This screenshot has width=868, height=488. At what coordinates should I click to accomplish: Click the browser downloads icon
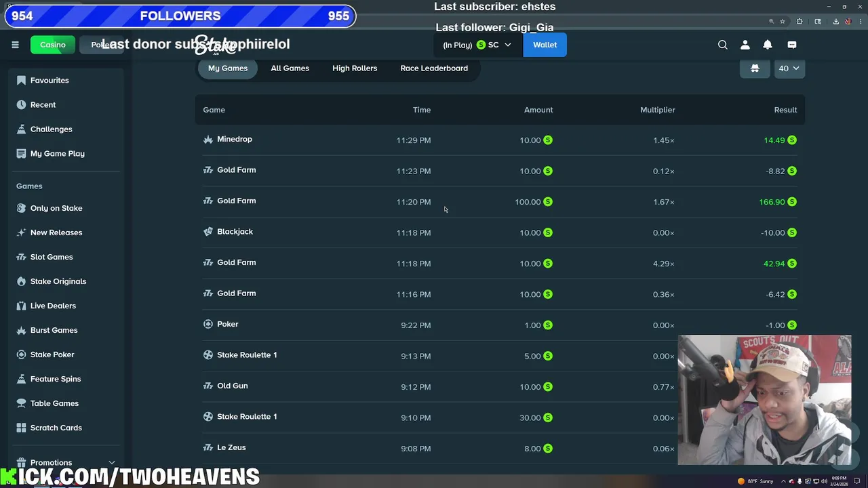[x=835, y=22]
